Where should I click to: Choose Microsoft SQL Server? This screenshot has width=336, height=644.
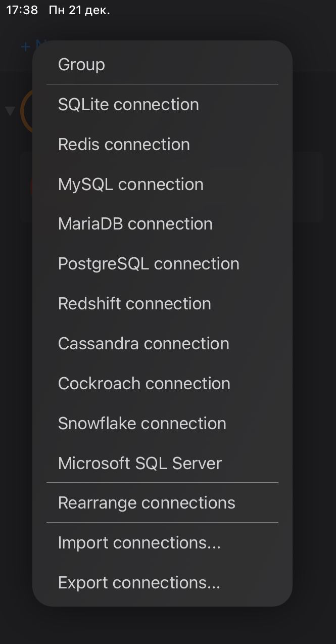pyautogui.click(x=162, y=464)
